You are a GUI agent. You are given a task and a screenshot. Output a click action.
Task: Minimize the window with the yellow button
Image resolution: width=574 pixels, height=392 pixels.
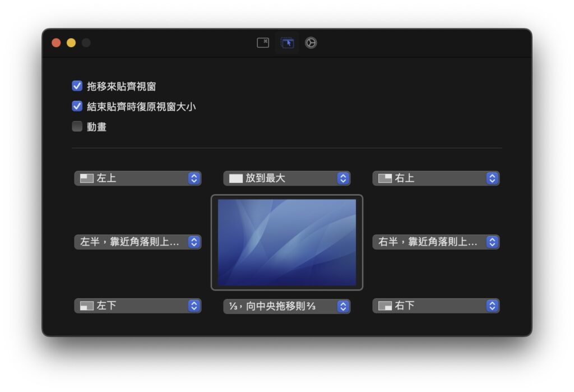(x=71, y=43)
